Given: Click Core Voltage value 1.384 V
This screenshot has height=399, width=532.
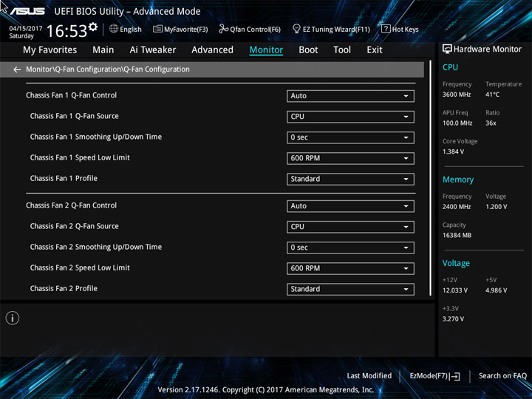Looking at the screenshot, I should (453, 151).
